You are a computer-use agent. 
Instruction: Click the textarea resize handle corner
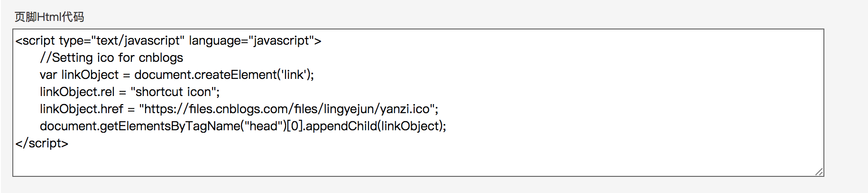pos(819,172)
